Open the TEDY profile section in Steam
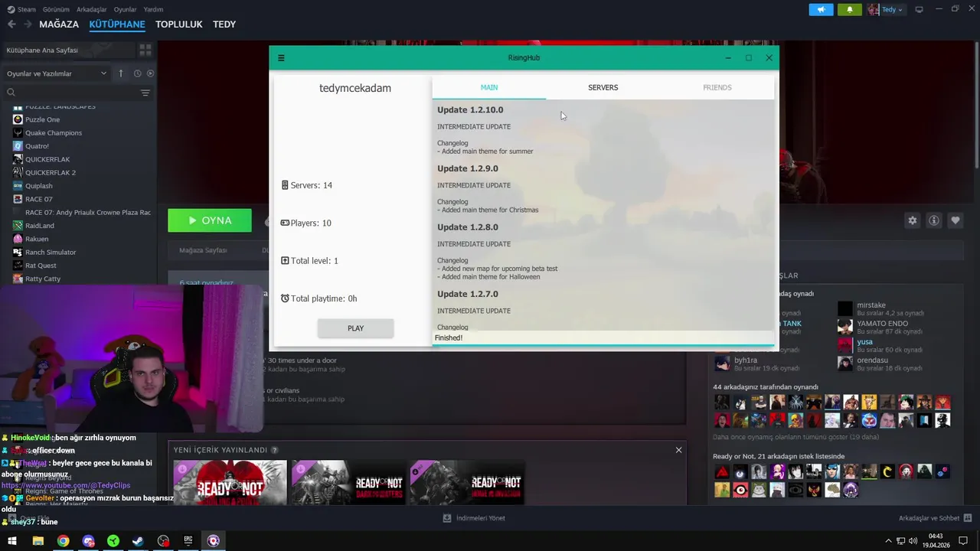Screen dimensions: 980x551 coord(224,24)
